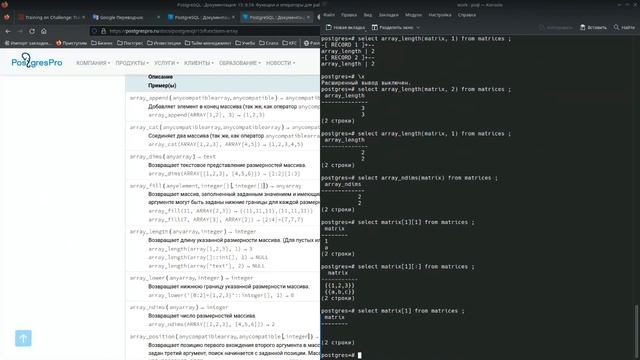Image resolution: width=640 pixels, height=360 pixels.
Task: Expand the КЛИЕНТЫ navigation menu
Action: coord(198,63)
